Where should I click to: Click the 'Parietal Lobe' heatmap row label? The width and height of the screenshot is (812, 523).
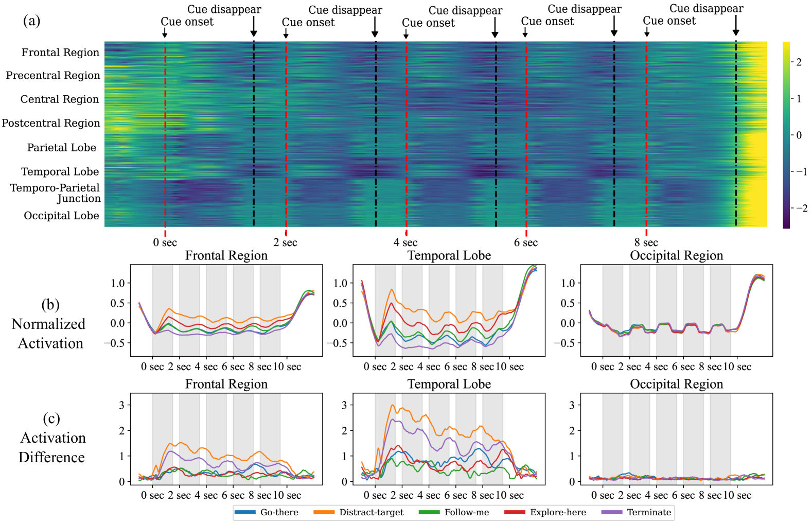pyautogui.click(x=62, y=147)
